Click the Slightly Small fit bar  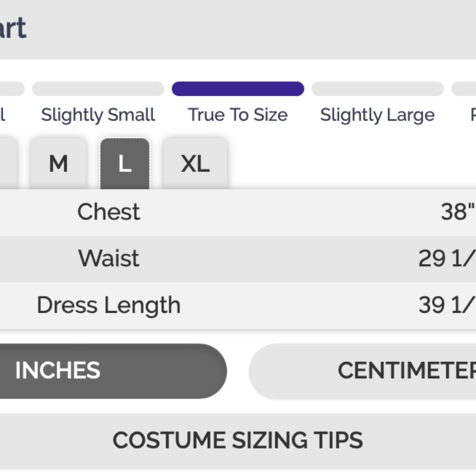pos(99,89)
